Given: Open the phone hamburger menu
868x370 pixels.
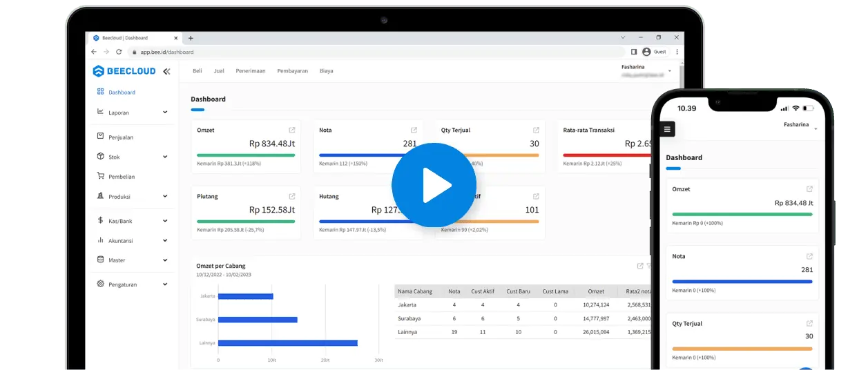Looking at the screenshot, I should point(667,129).
